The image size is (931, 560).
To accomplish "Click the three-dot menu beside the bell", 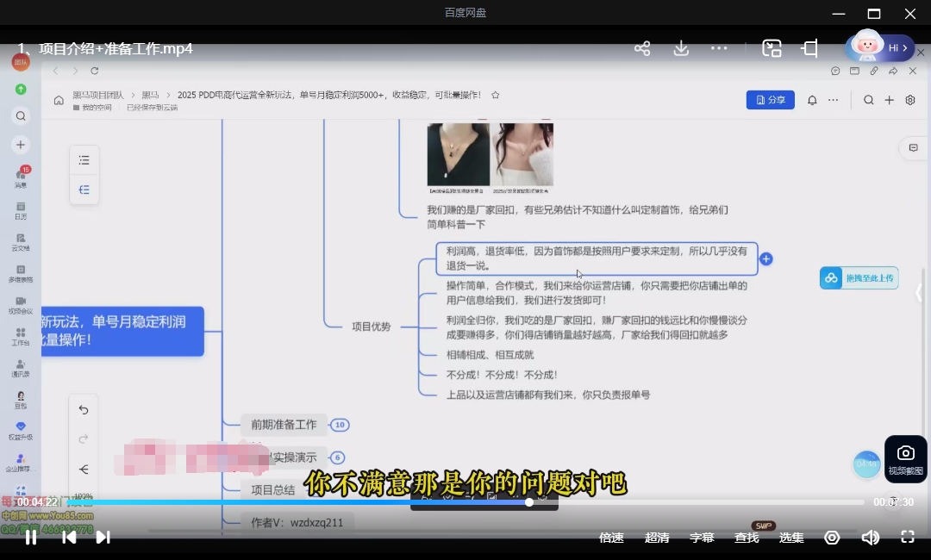I will (833, 100).
